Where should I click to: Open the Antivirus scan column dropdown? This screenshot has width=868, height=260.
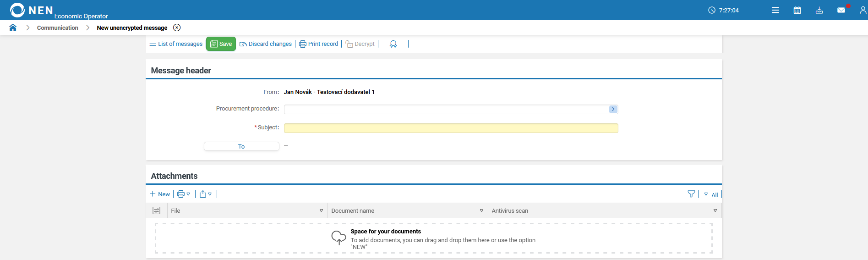(715, 210)
